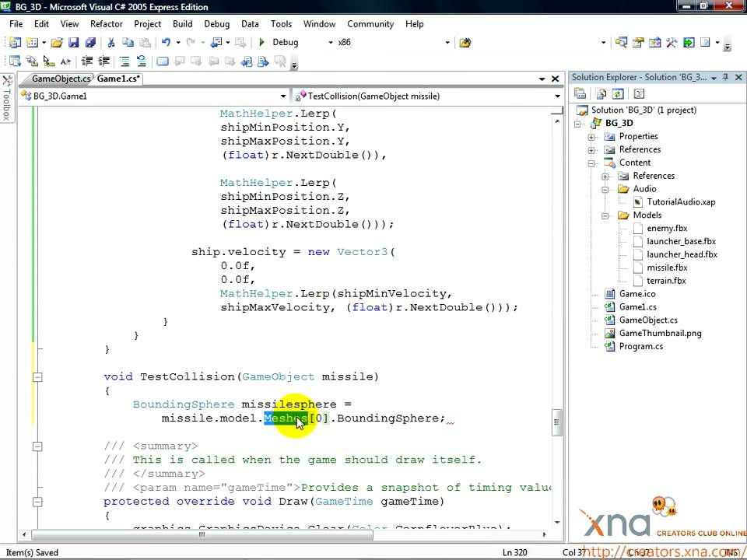The width and height of the screenshot is (747, 560).
Task: Click the Decrease Line Indent icon
Action: click(x=86, y=61)
